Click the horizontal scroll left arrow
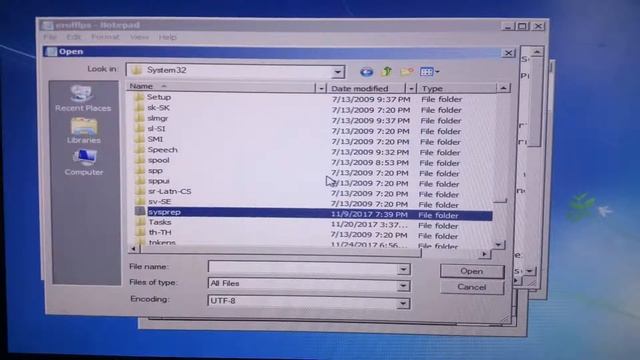The image size is (640, 360). click(x=133, y=248)
